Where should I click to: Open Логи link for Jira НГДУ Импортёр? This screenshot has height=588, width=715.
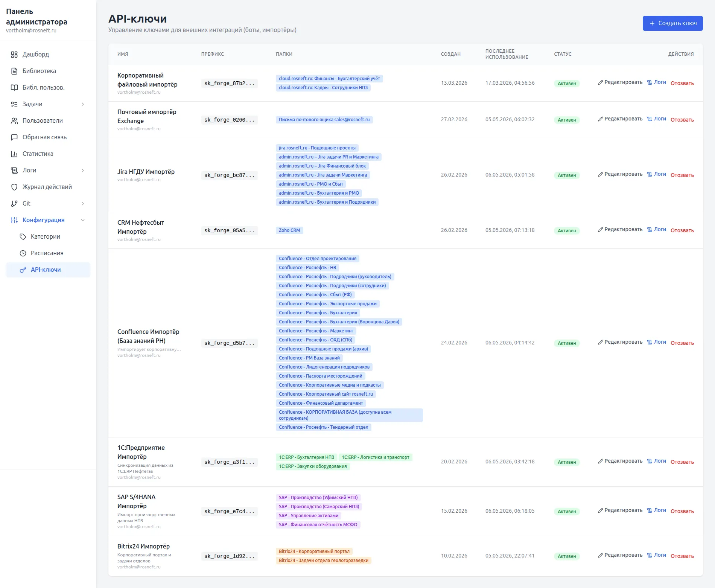tap(657, 174)
